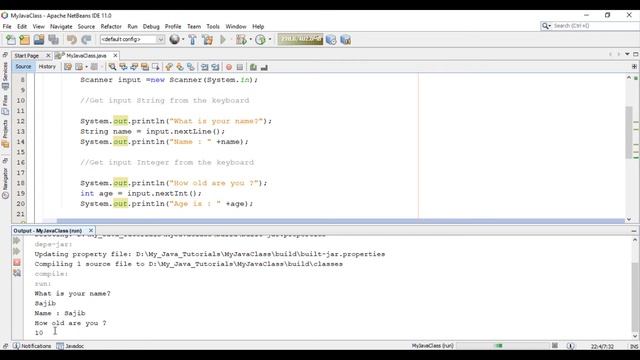This screenshot has width=640, height=360.
Task: Open the Profile menu
Action: [x=173, y=27]
